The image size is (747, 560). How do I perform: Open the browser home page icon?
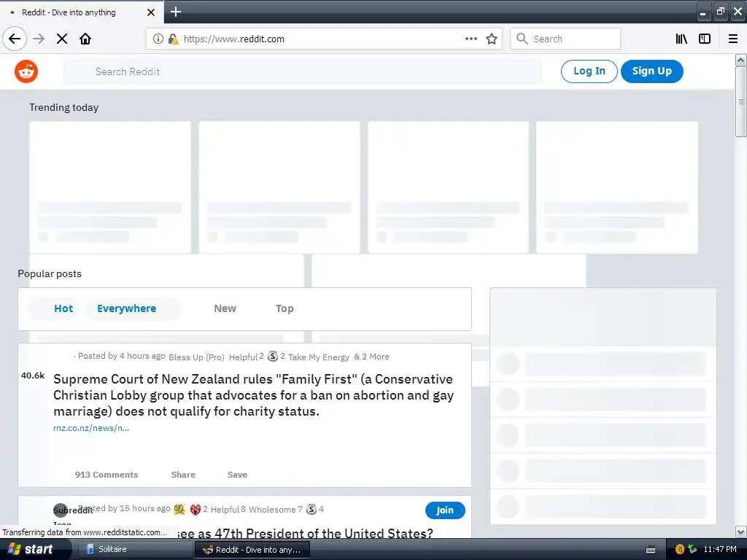[85, 39]
